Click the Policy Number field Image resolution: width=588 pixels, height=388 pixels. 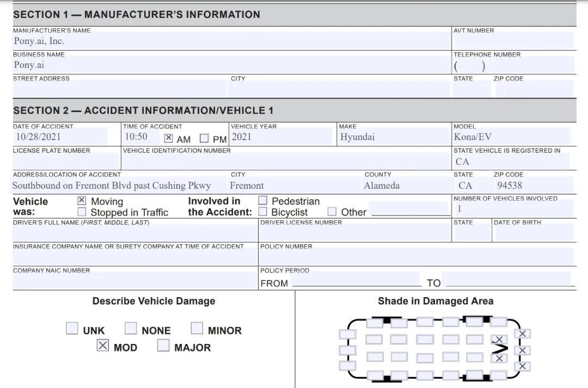(x=416, y=257)
